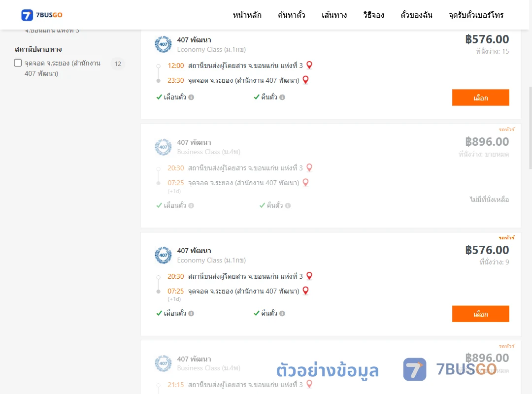Click ที่นั่งว่าง: ขายหมด seat status text
532x394 pixels.
coord(484,155)
